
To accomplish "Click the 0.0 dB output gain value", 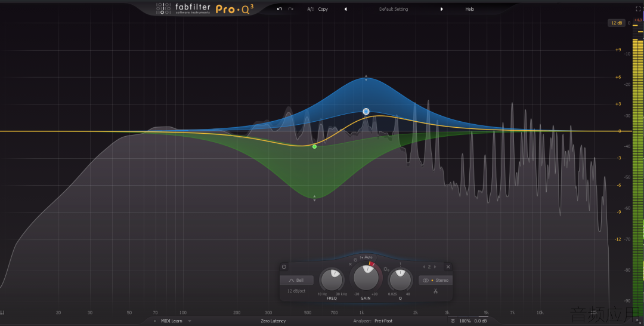I will [481, 321].
